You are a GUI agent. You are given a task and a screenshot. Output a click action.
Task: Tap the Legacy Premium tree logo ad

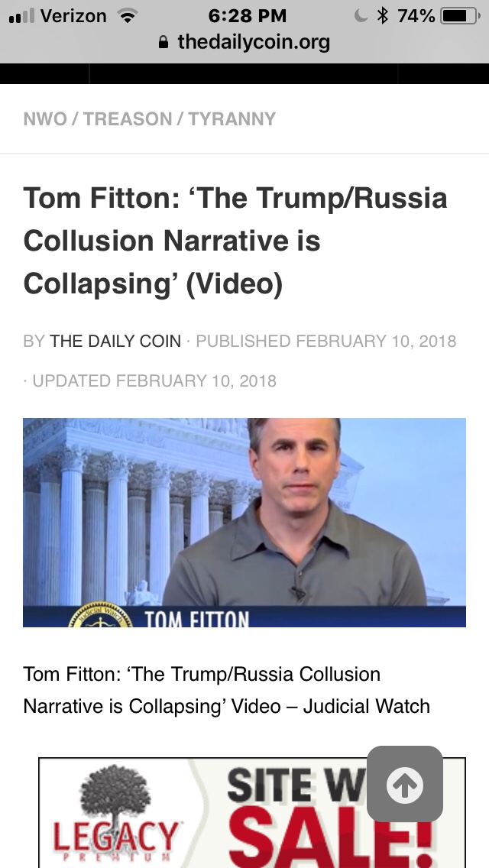[115, 813]
